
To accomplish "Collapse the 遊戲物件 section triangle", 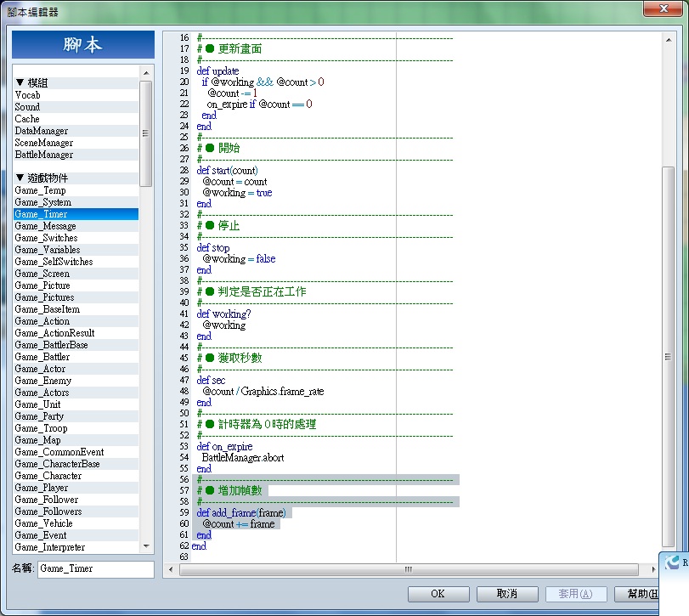I will 20,178.
